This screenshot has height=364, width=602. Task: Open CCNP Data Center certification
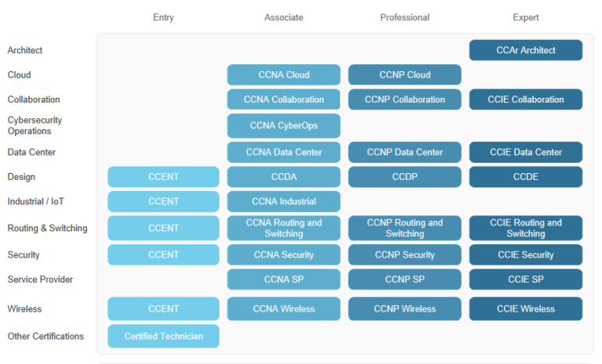point(404,153)
